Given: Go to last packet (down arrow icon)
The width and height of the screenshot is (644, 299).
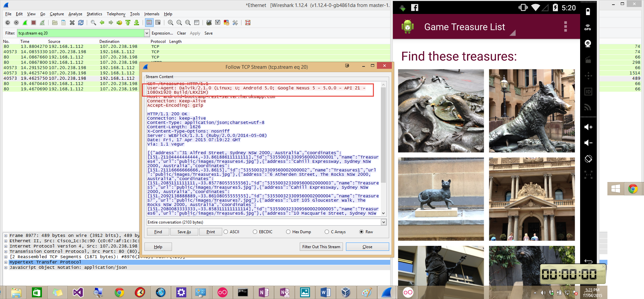Looking at the screenshot, I should tap(137, 23).
